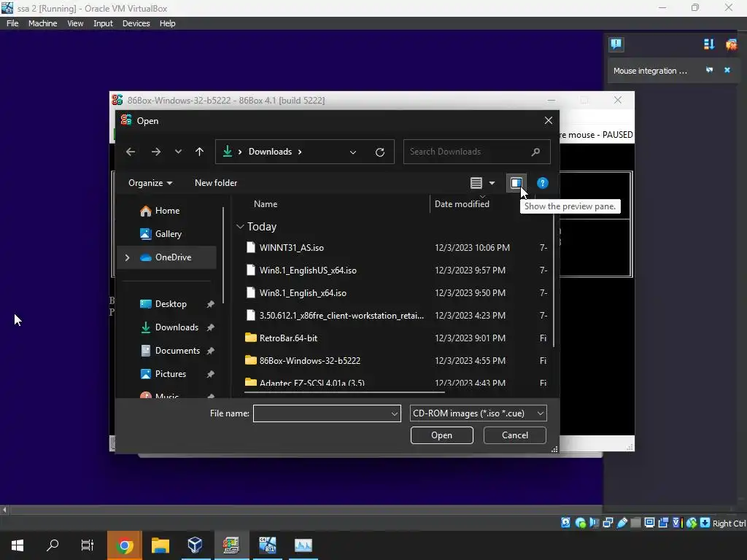Viewport: 747px width, 560px height.
Task: Select the 86Box-Windows-32-b5222 folder
Action: tap(309, 360)
